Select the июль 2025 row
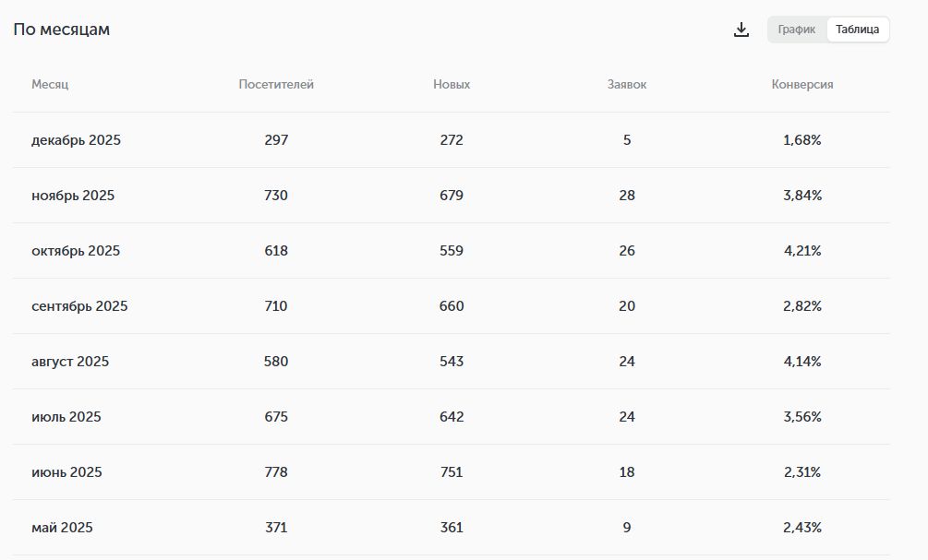 66,417
